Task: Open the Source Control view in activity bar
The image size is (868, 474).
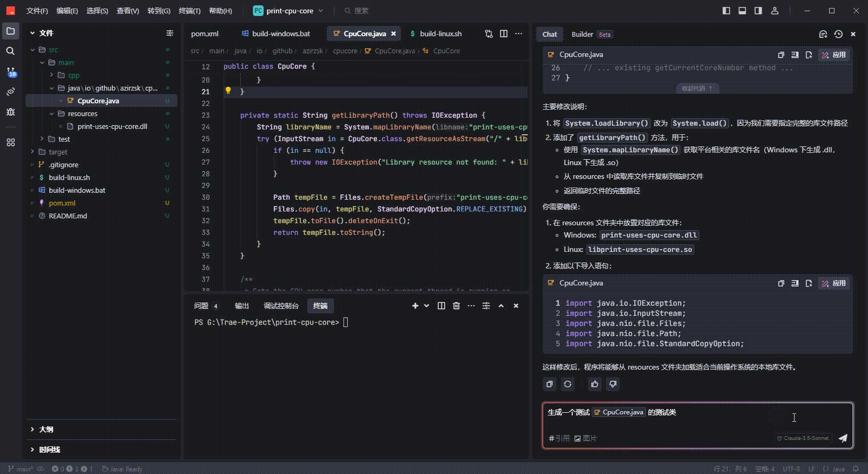Action: [11, 71]
